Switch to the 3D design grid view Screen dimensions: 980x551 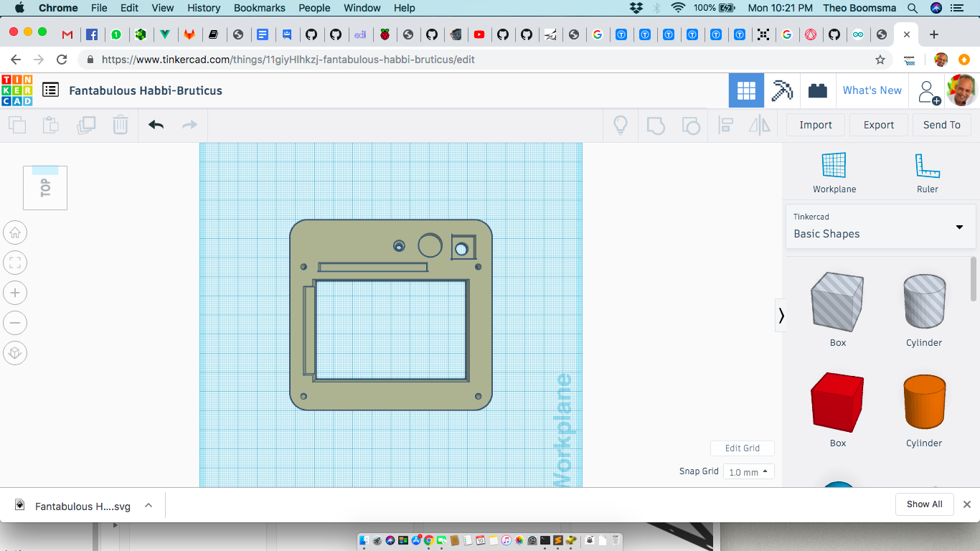click(x=746, y=90)
